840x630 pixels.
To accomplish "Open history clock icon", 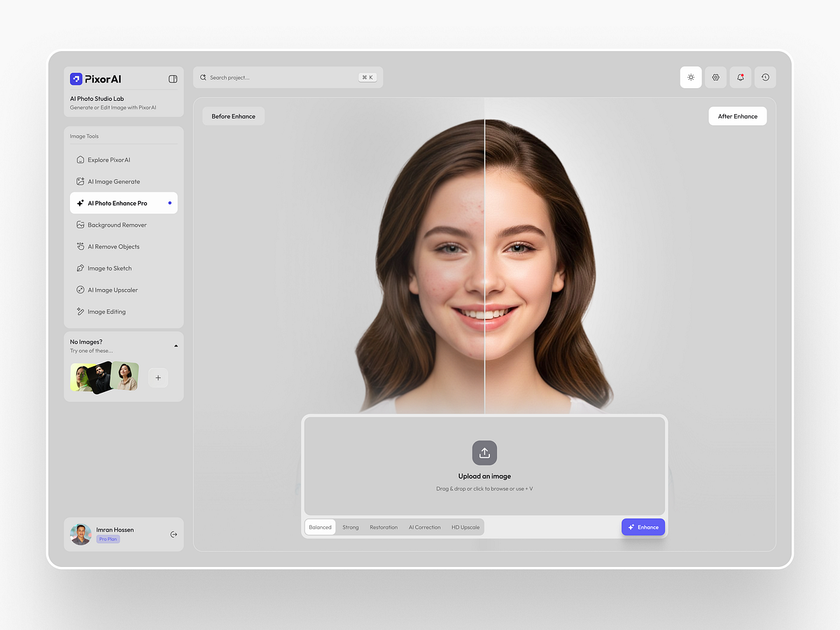I will coord(765,78).
